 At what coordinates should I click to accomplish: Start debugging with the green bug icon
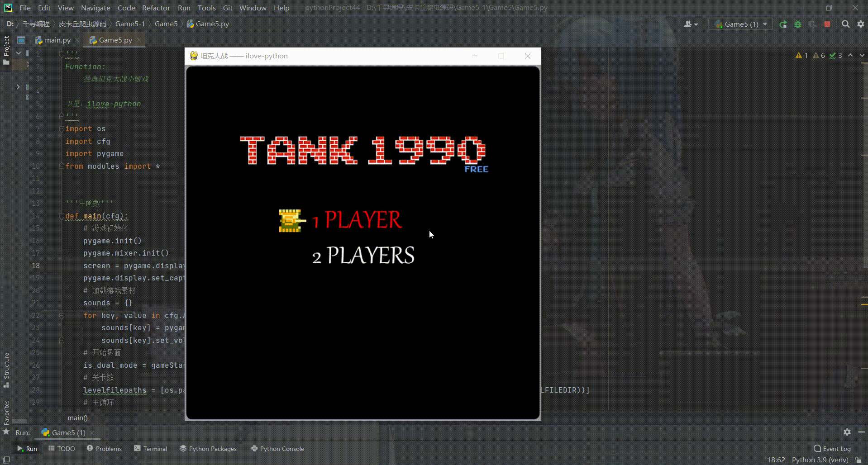[x=798, y=24]
